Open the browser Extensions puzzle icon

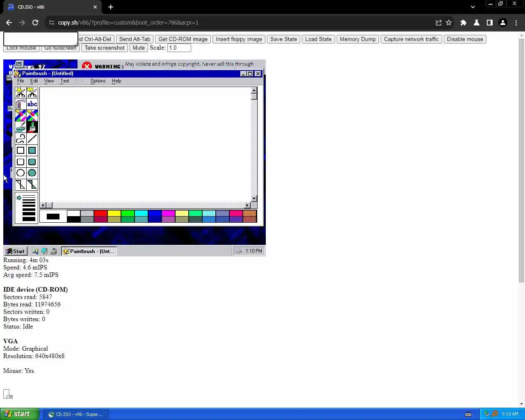click(463, 23)
